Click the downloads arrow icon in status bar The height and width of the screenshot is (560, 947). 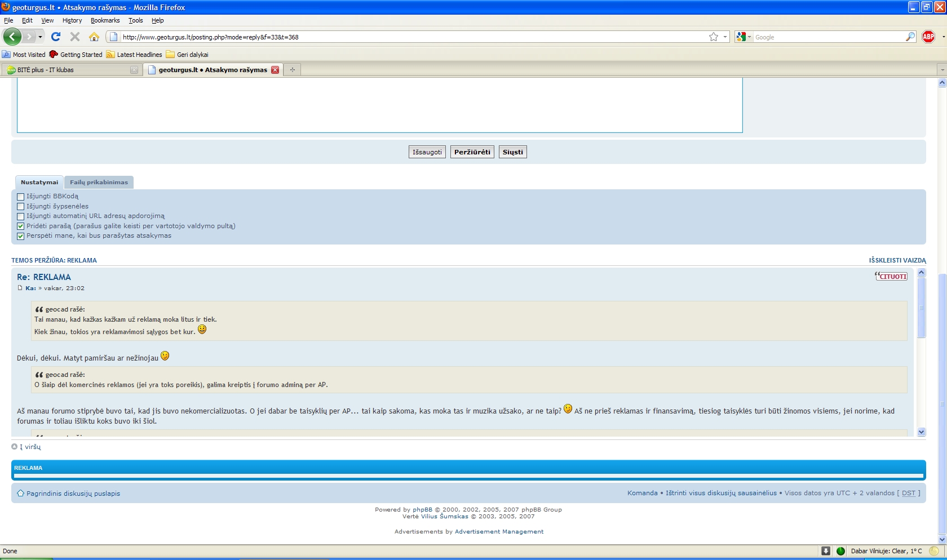pyautogui.click(x=826, y=551)
